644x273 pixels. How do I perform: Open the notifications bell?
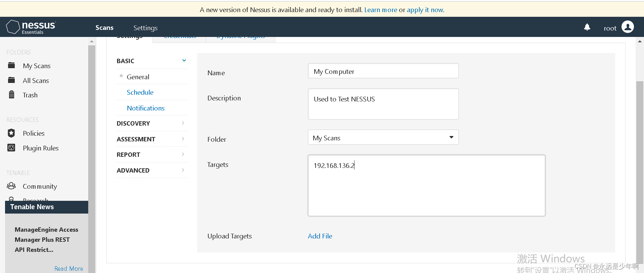[587, 27]
